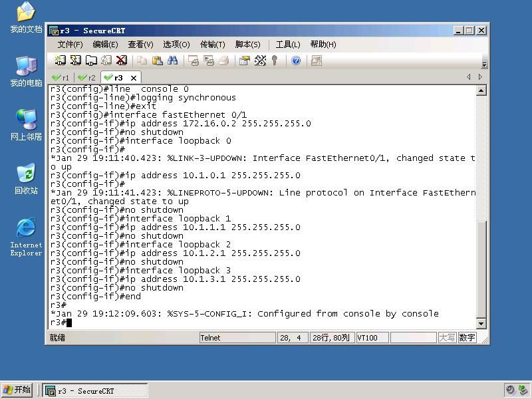Screen dimensions: 532x399
Task: Click the last toolbar icon with padlock
Action: 317,61
